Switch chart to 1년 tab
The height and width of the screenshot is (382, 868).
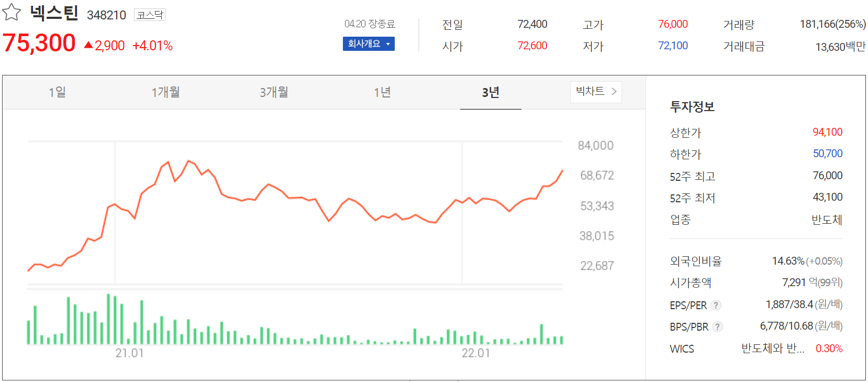pyautogui.click(x=382, y=93)
